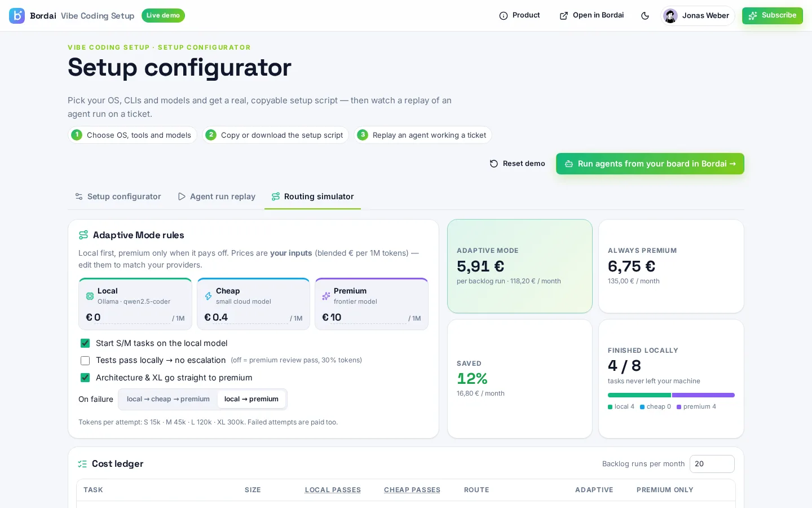Enable Tests pass locally no escalation
The width and height of the screenshot is (812, 508).
(x=85, y=361)
